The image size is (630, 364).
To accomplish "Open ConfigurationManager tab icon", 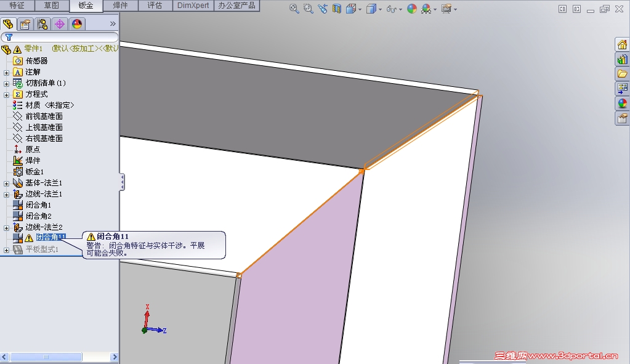I will point(42,24).
